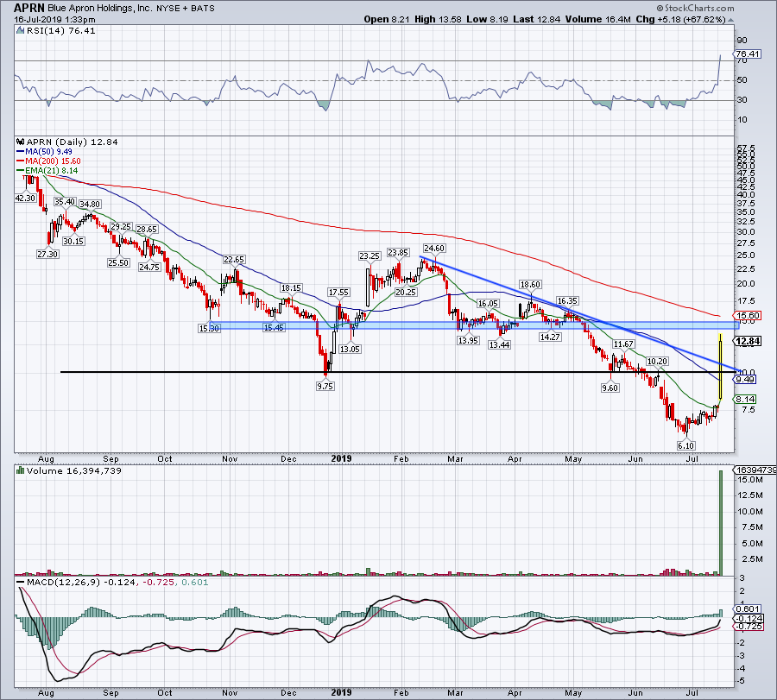
Task: Click the 18.60 April high annotation
Action: tap(530, 284)
